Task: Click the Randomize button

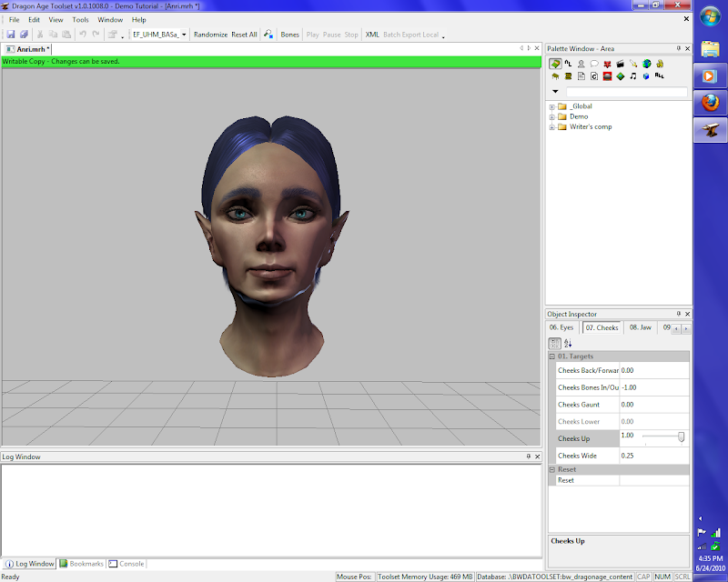Action: [x=210, y=35]
